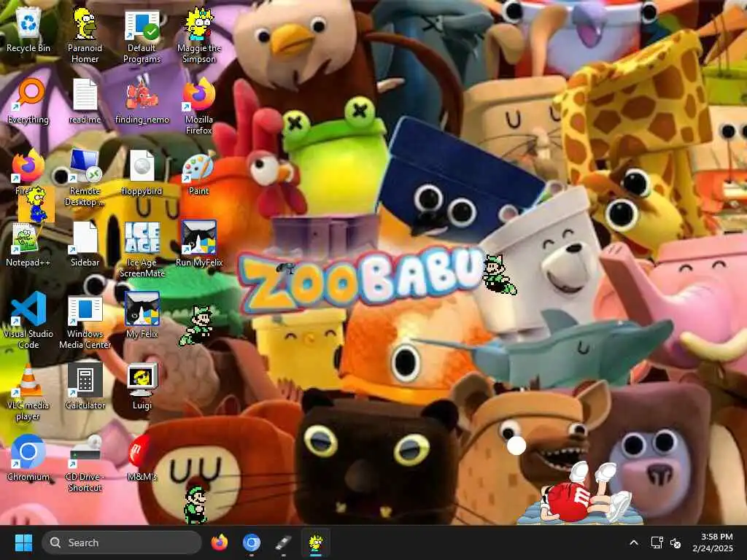The width and height of the screenshot is (747, 560).
Task: Open the Mozilla Firefox desktop shortcut
Action: click(198, 106)
